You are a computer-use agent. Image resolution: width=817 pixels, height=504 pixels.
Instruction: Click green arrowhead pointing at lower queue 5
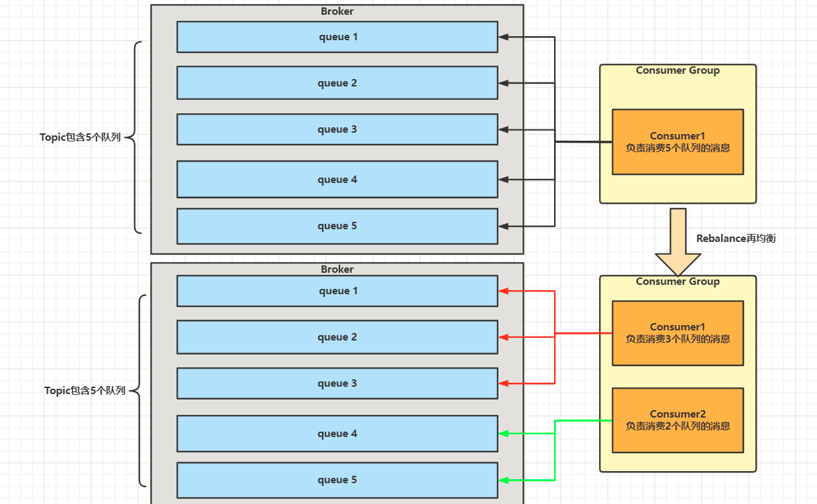point(504,480)
